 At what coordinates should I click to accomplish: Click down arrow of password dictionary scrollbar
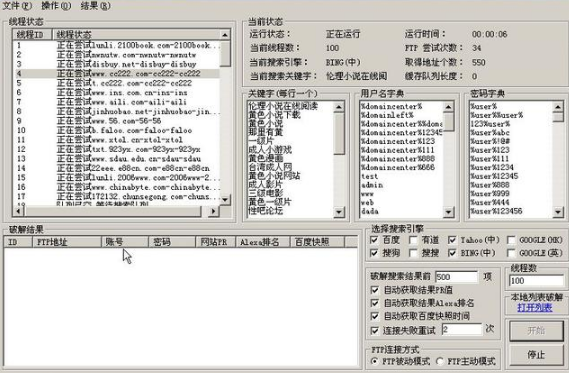[558, 212]
